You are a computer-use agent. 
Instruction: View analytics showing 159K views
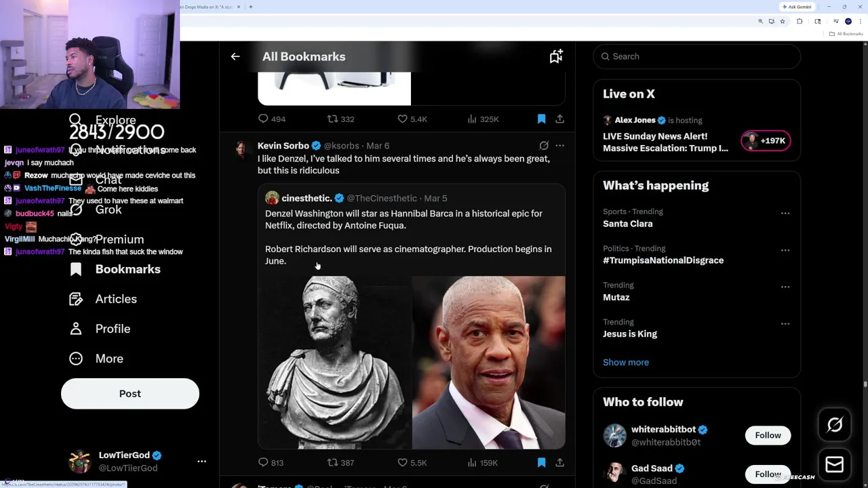[x=482, y=462]
